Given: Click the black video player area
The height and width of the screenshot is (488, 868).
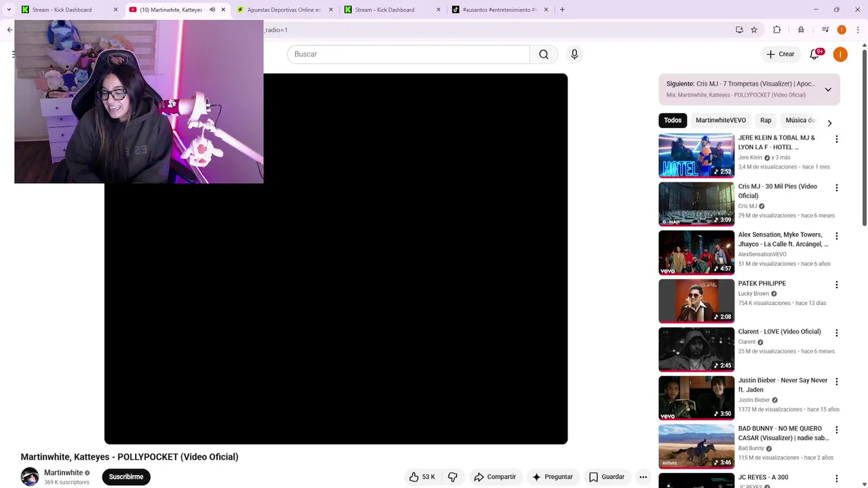Looking at the screenshot, I should point(336,259).
